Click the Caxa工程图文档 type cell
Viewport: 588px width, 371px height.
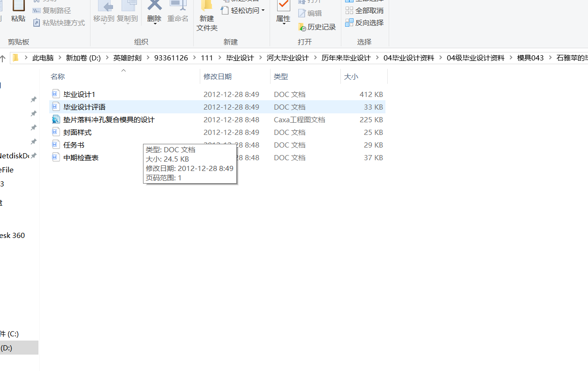coord(299,119)
